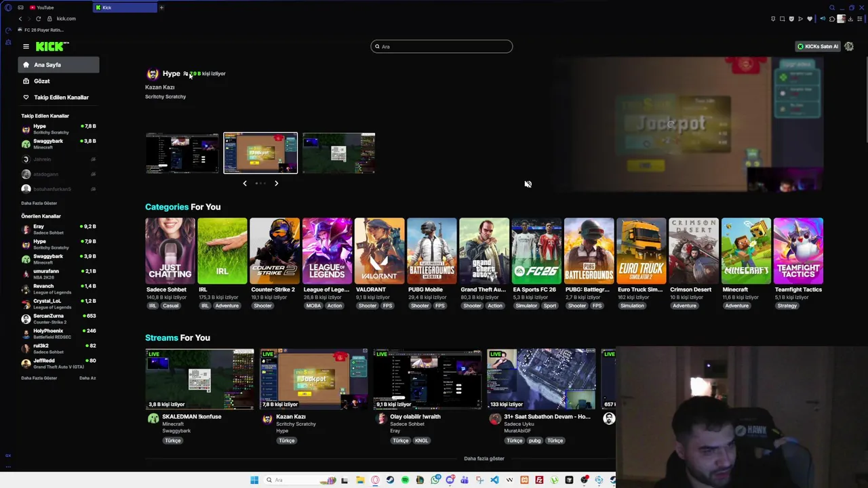This screenshot has height=488, width=868.
Task: Collapse recommended channels with Daha Az
Action: click(87, 378)
